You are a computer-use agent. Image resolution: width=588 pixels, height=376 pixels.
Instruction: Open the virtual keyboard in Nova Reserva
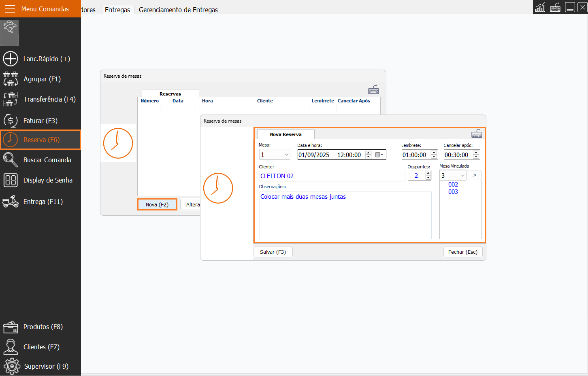(x=477, y=134)
